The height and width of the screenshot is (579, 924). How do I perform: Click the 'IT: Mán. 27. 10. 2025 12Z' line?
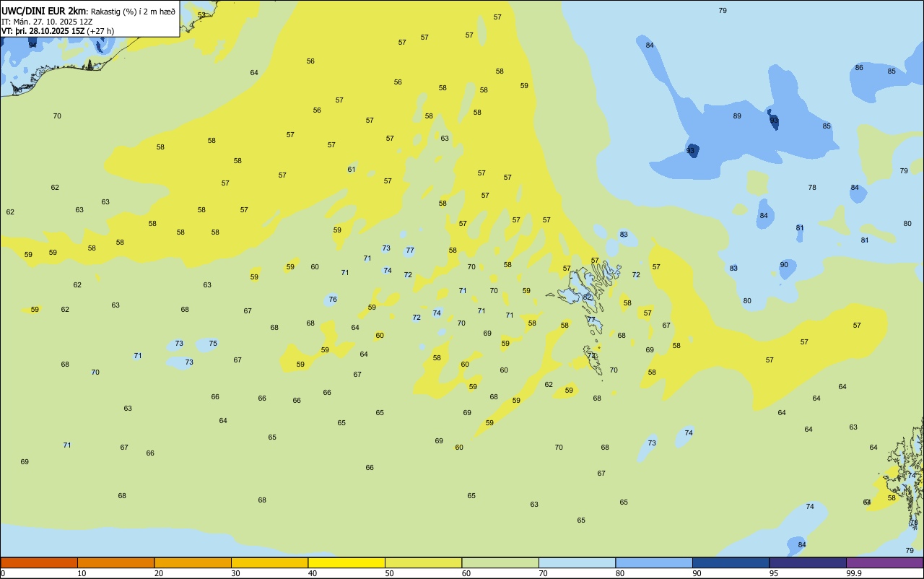(47, 22)
